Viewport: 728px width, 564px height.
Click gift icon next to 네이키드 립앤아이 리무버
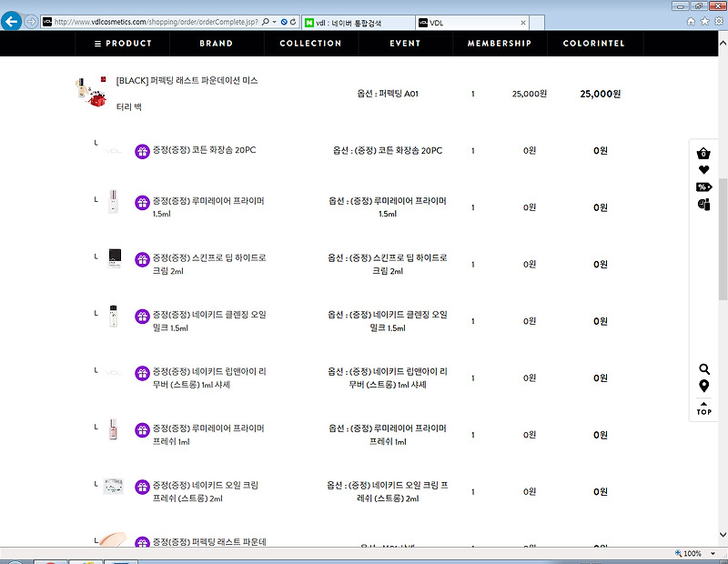pos(142,373)
